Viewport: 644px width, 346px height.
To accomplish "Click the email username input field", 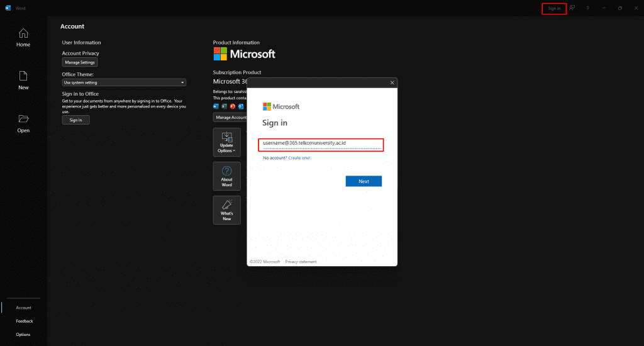I will 321,143.
